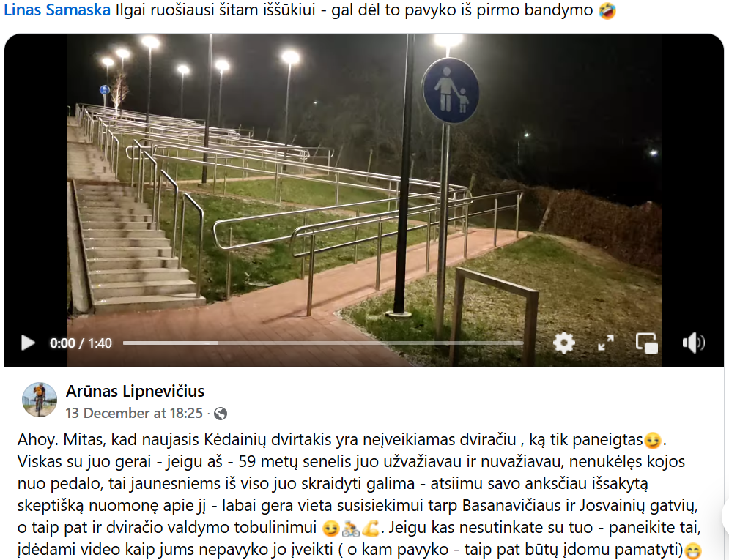Screen dimensions: 729x560
Task: Click the laughing emoji in Linas's comment
Action: point(607,10)
